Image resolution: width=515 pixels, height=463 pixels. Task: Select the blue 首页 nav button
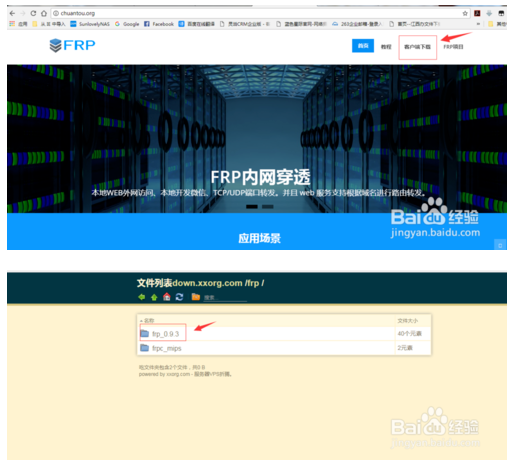point(363,46)
